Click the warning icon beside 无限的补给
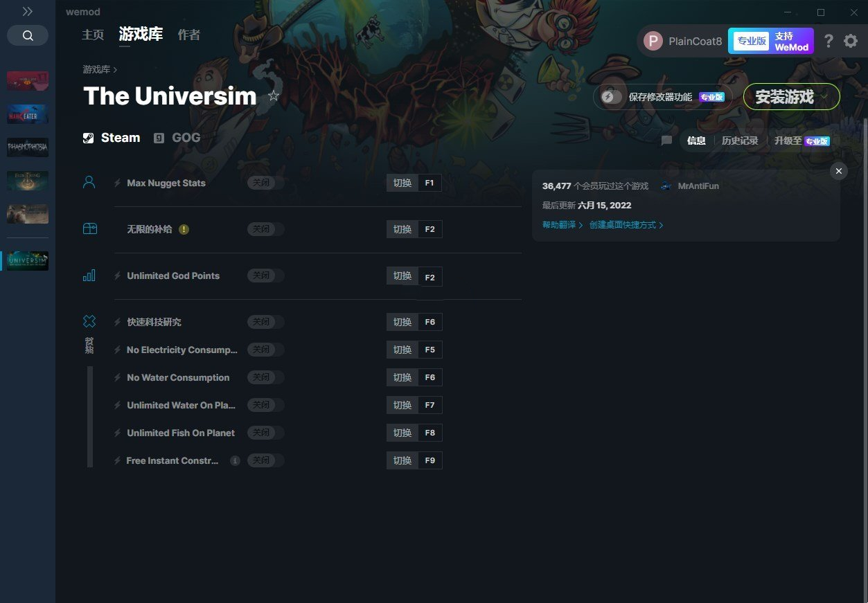The width and height of the screenshot is (868, 603). tap(184, 229)
